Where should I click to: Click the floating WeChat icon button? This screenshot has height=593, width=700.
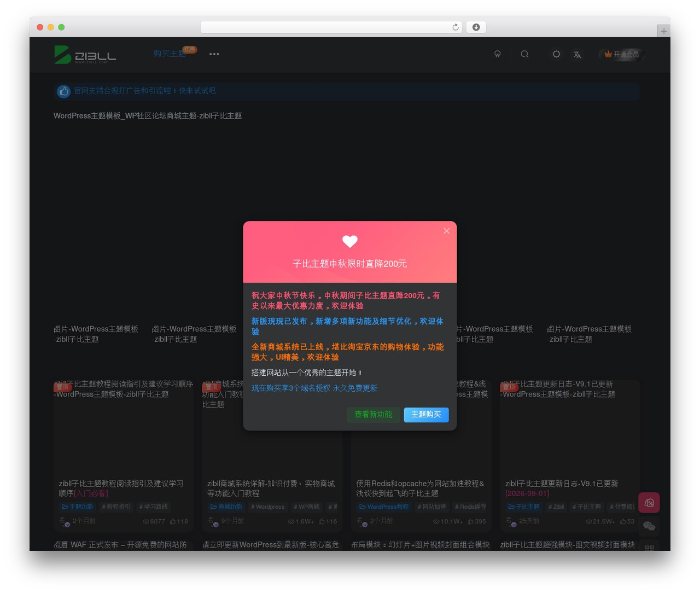pos(649,526)
